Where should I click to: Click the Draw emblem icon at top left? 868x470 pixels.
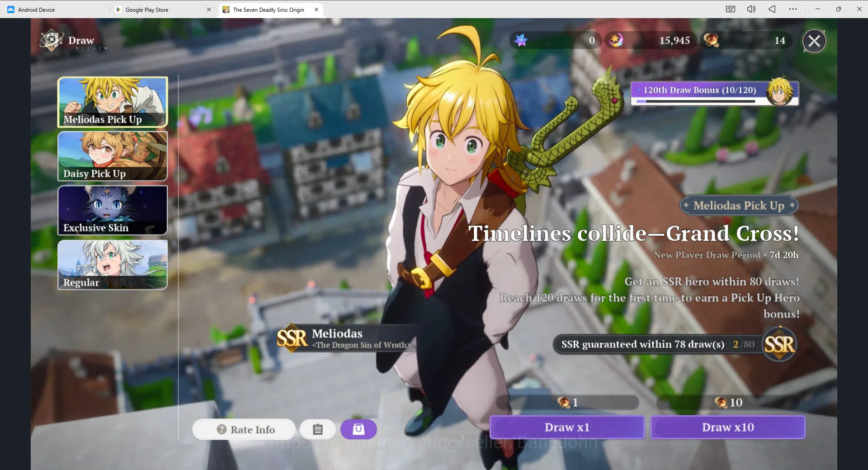52,40
